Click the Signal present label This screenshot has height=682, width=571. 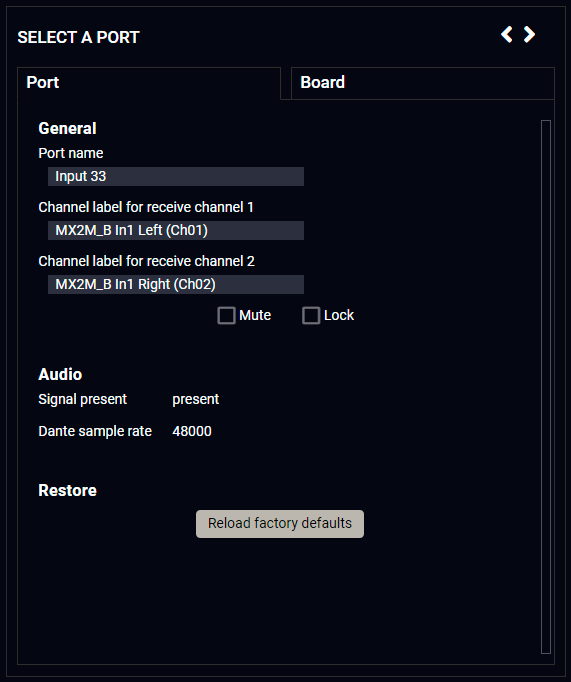(x=83, y=399)
